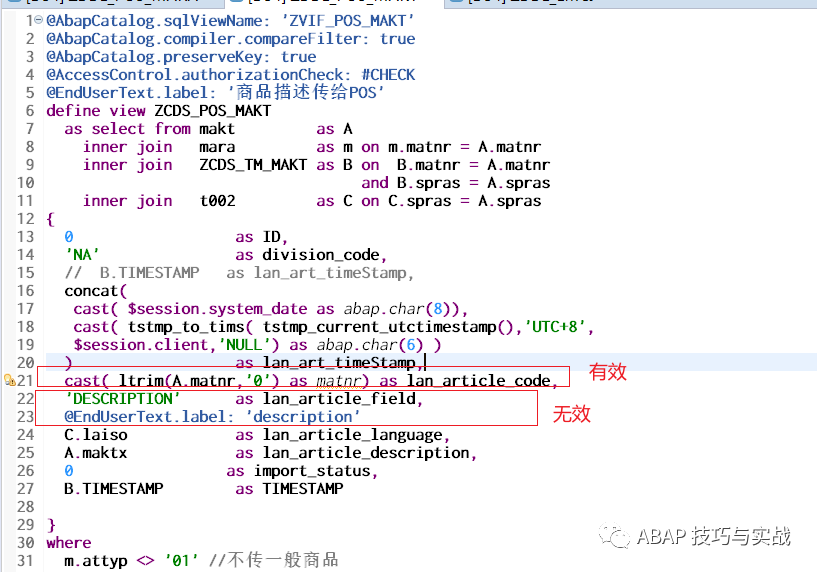The width and height of the screenshot is (817, 572).
Task: Click C.laiso field on line 24
Action: [x=96, y=435]
